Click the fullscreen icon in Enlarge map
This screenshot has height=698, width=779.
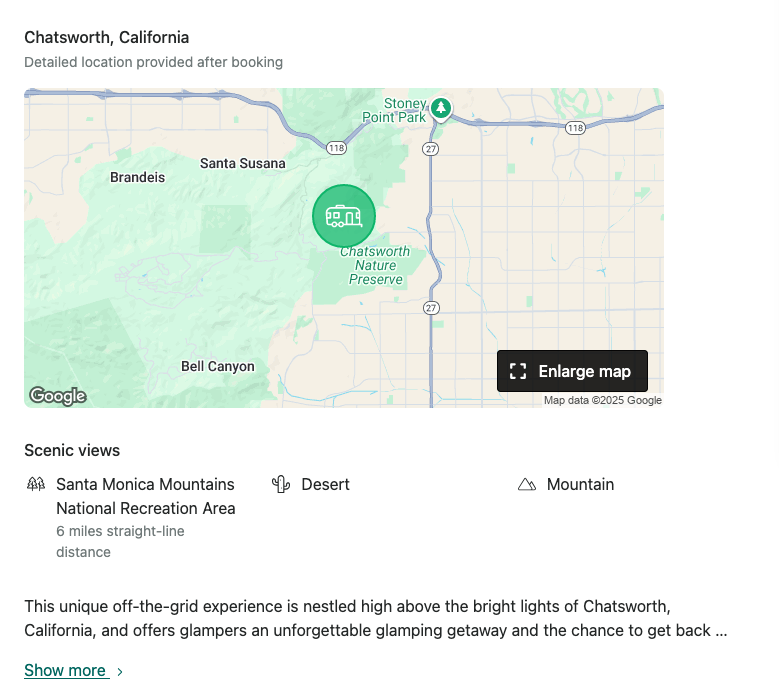(518, 371)
